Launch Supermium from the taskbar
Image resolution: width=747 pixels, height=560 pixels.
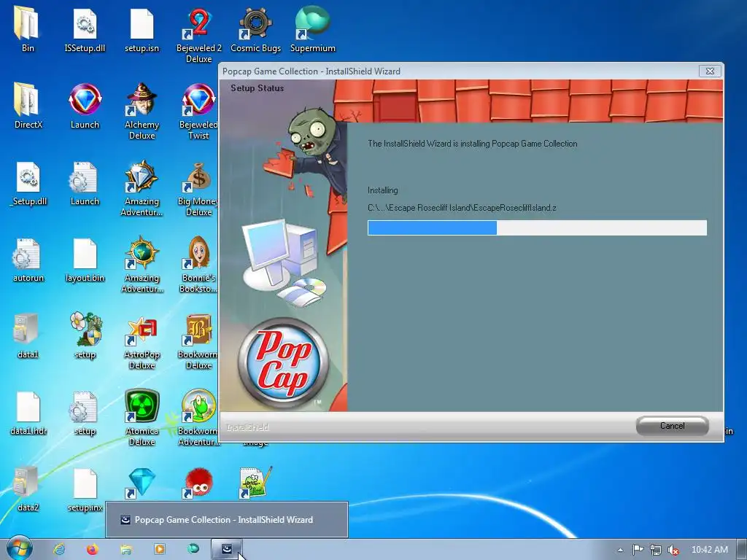click(x=193, y=549)
